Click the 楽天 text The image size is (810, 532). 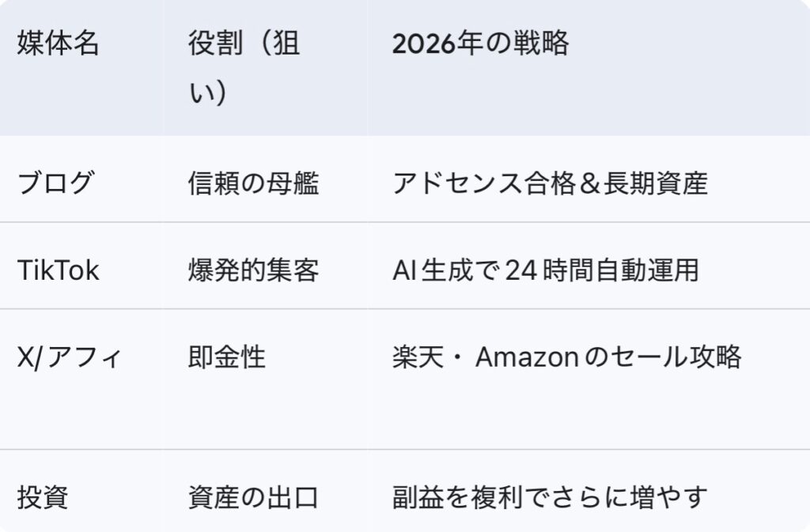point(418,357)
